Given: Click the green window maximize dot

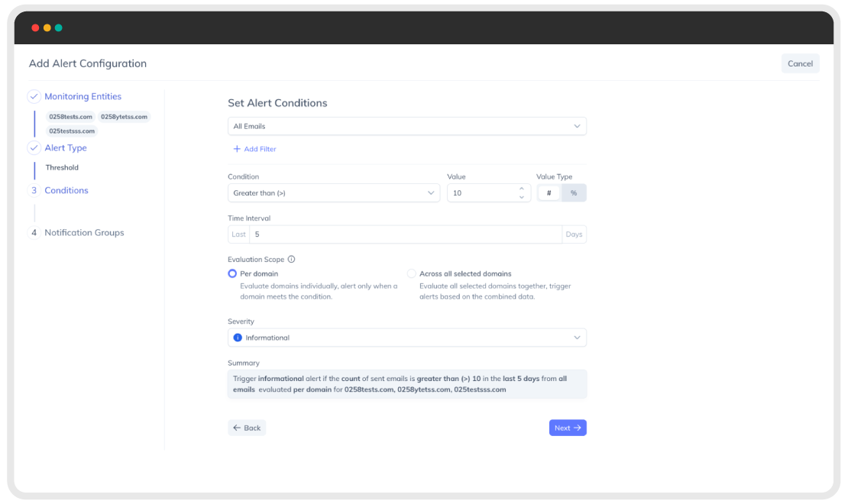Looking at the screenshot, I should (x=58, y=27).
